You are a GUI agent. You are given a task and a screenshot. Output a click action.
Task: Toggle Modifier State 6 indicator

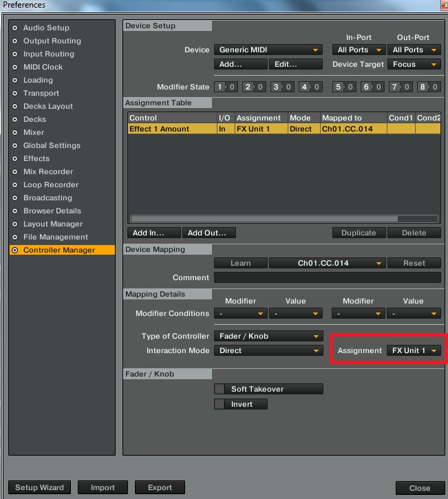click(x=372, y=87)
